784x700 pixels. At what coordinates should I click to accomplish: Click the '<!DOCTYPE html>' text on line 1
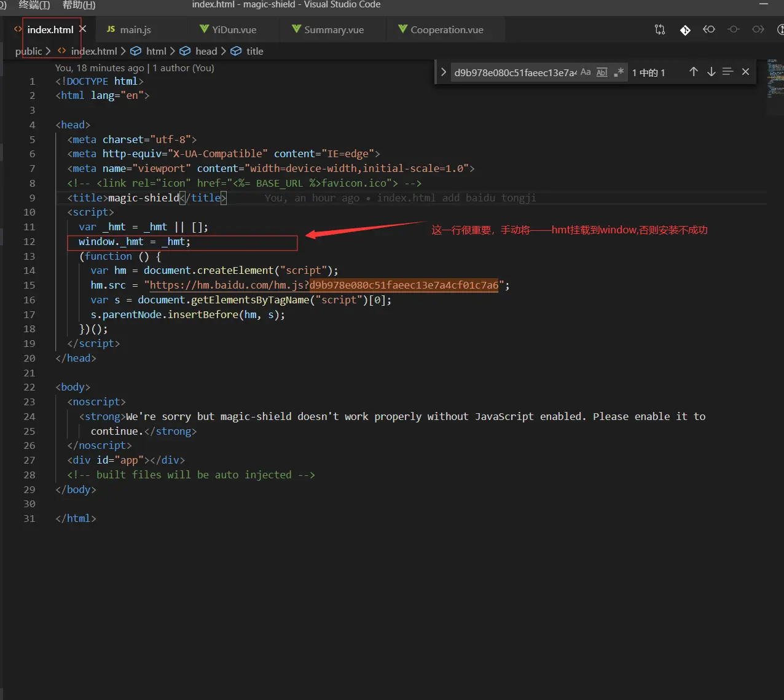pos(100,81)
